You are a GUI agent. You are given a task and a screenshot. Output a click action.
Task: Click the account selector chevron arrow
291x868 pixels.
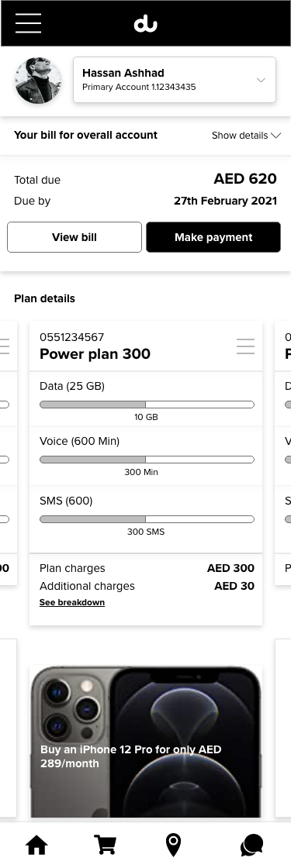point(261,80)
